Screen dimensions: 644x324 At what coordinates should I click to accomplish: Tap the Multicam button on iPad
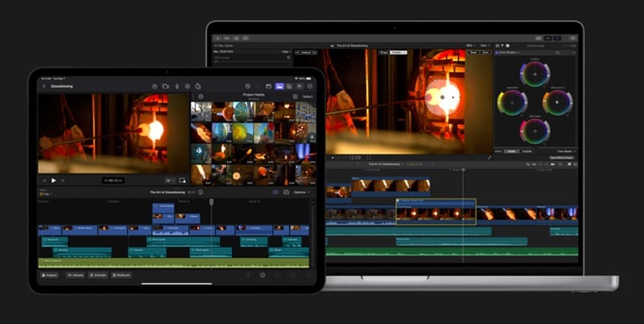(x=122, y=275)
